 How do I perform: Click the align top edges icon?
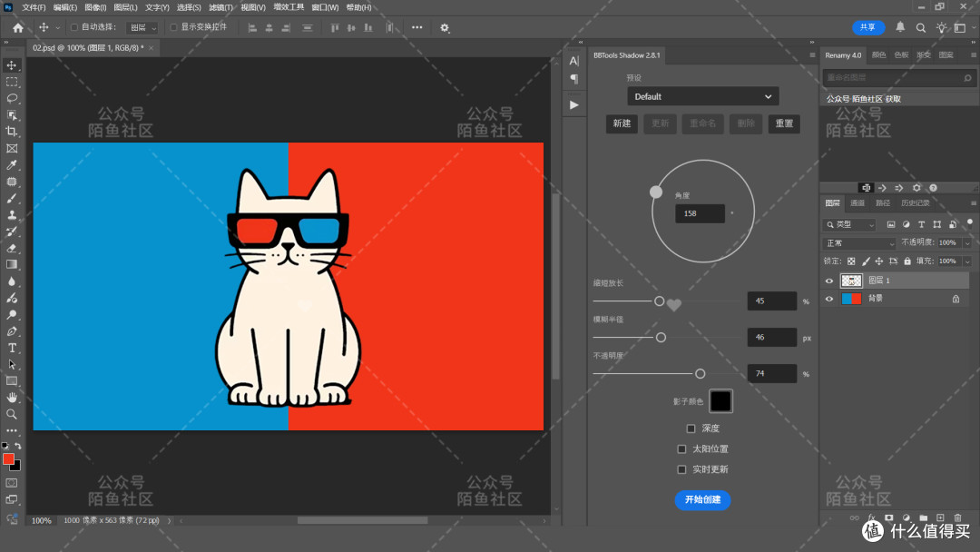pyautogui.click(x=334, y=27)
